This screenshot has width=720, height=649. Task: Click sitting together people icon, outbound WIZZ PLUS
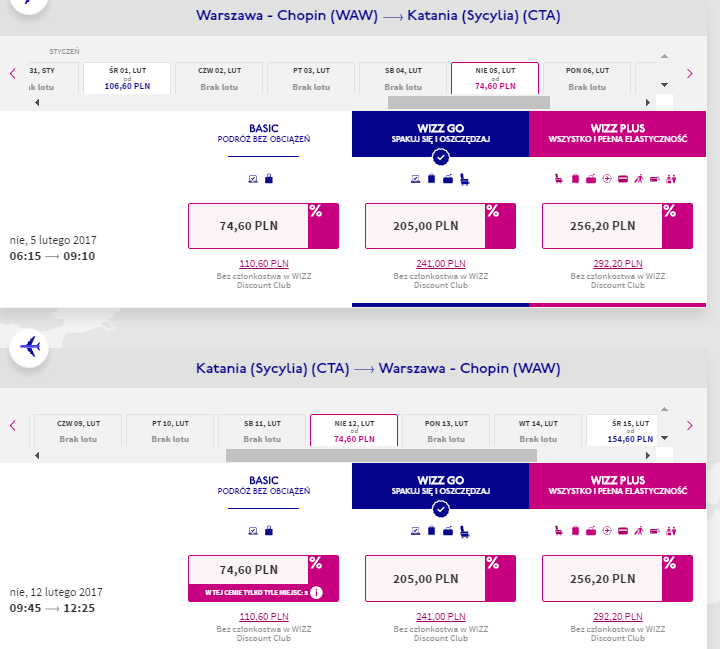coord(671,179)
